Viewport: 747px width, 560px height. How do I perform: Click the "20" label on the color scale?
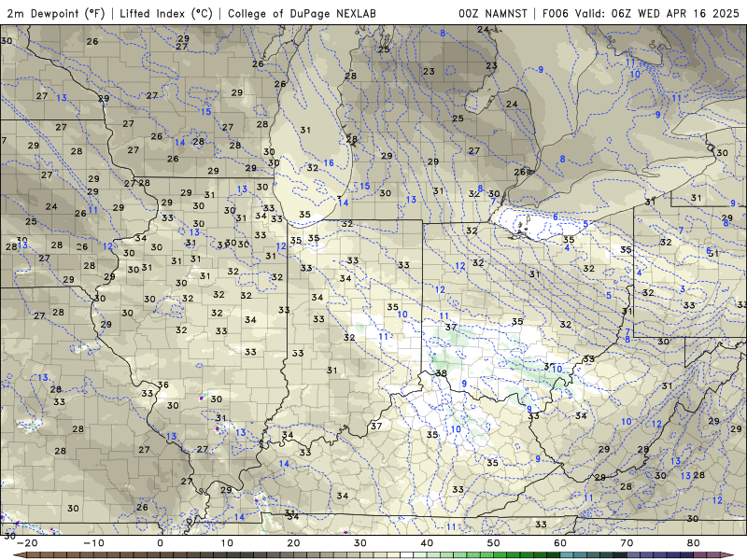click(293, 543)
